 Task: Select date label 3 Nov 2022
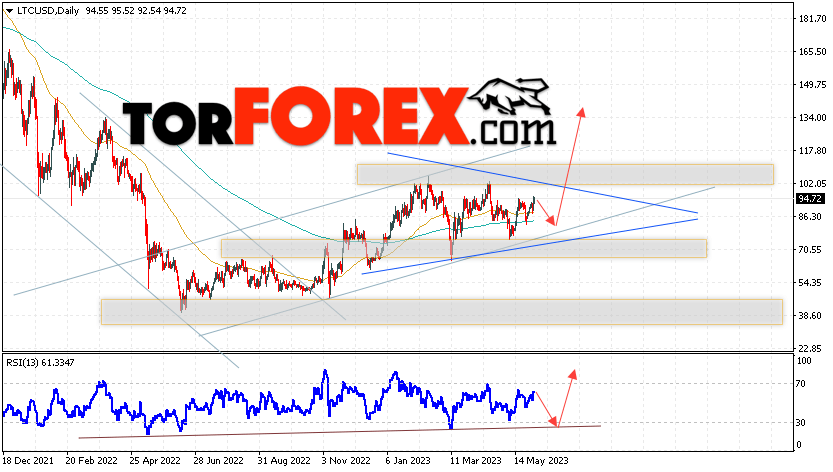(x=346, y=461)
